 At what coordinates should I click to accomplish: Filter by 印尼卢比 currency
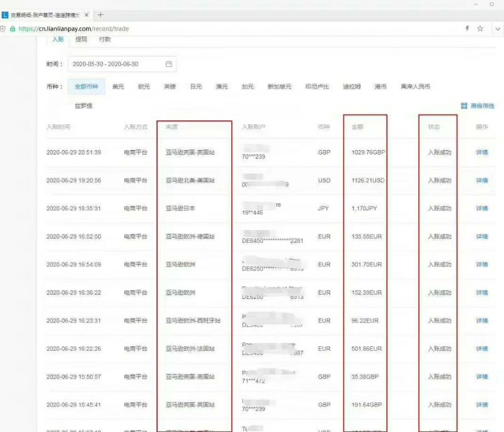click(x=317, y=86)
